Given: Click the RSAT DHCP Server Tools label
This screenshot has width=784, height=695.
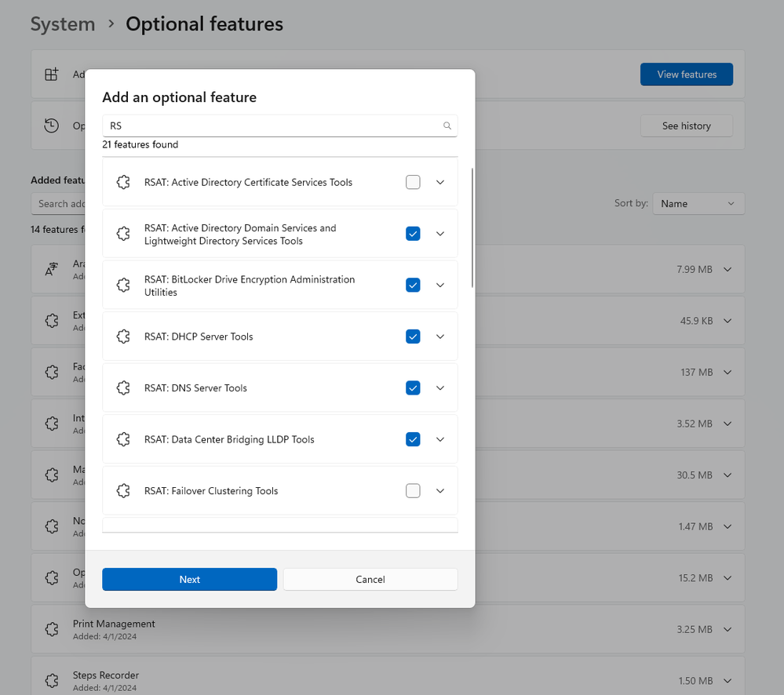Looking at the screenshot, I should click(x=199, y=337).
